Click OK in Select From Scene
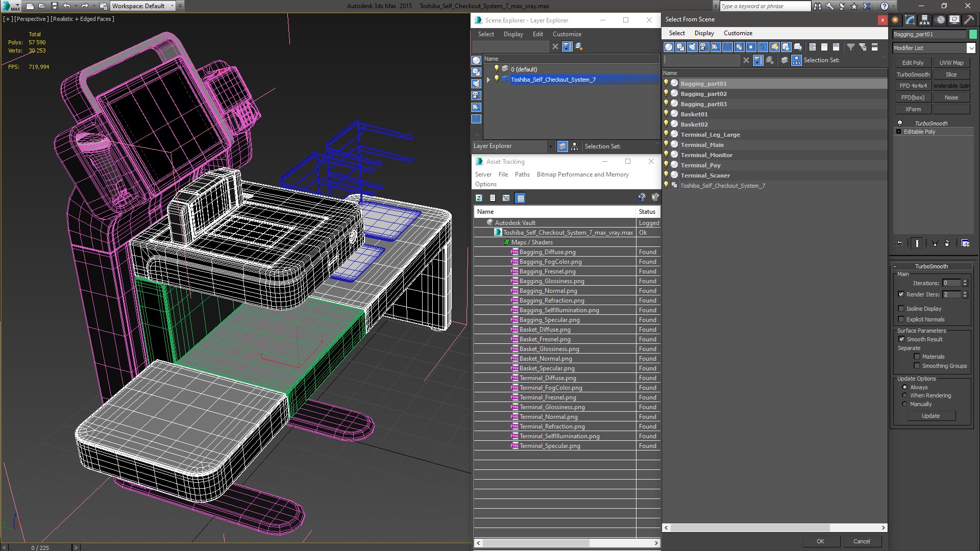This screenshot has width=980, height=551. point(820,541)
